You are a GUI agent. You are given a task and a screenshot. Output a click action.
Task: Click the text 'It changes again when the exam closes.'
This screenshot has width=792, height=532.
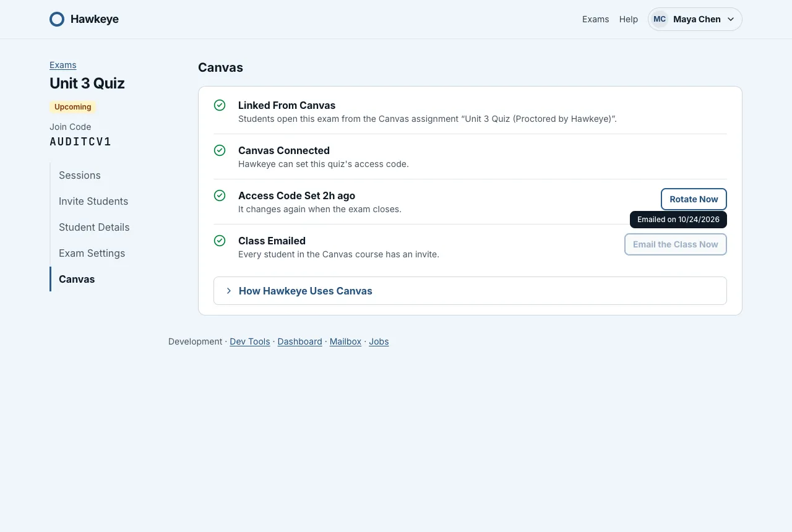[320, 209]
